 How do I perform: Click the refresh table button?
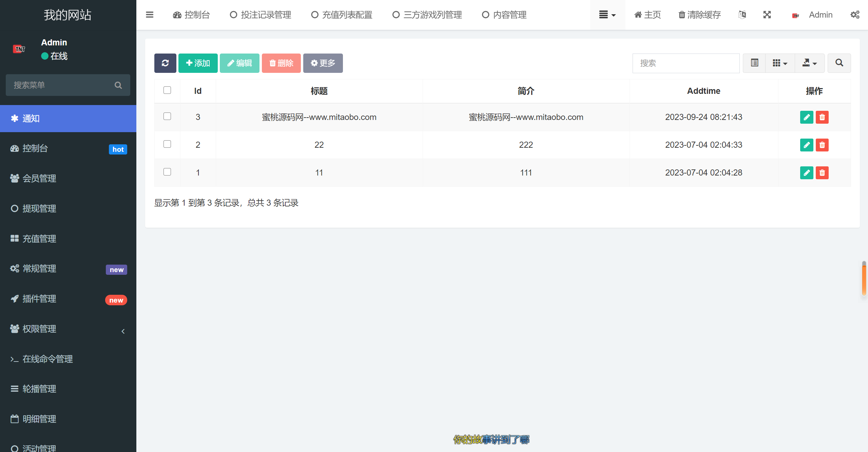(x=165, y=63)
